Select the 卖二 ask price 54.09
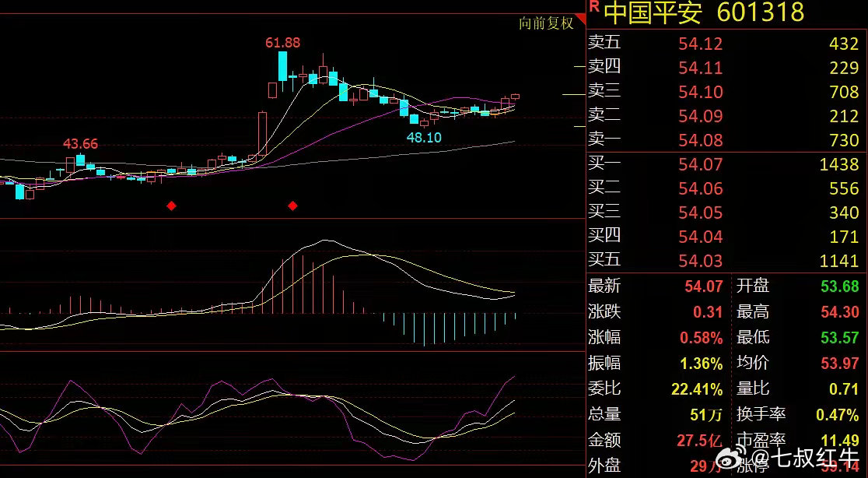Viewport: 868px width, 478px height. click(x=701, y=116)
